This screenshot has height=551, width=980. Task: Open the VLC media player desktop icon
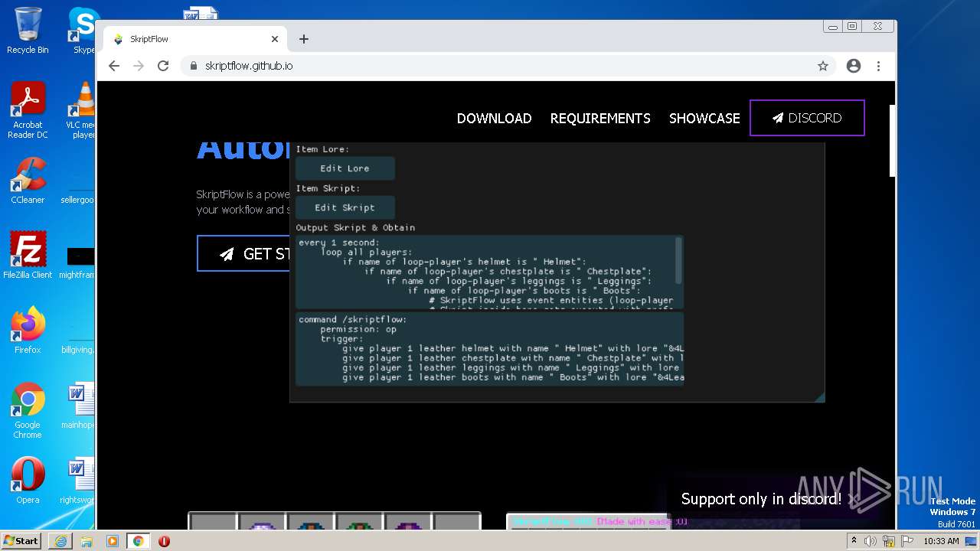point(80,110)
